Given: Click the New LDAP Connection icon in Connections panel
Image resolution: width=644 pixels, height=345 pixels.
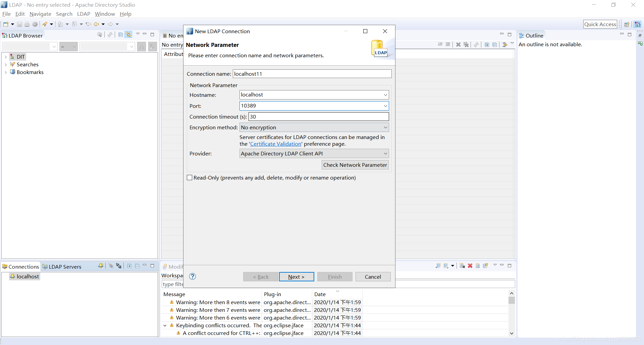Looking at the screenshot, I should pos(101,266).
